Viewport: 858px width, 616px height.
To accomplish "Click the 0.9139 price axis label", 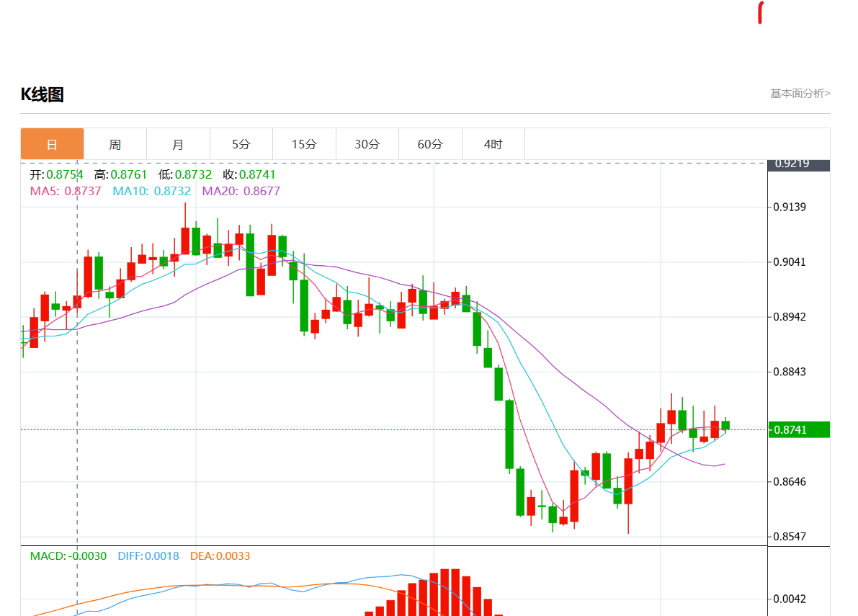I will coord(790,207).
